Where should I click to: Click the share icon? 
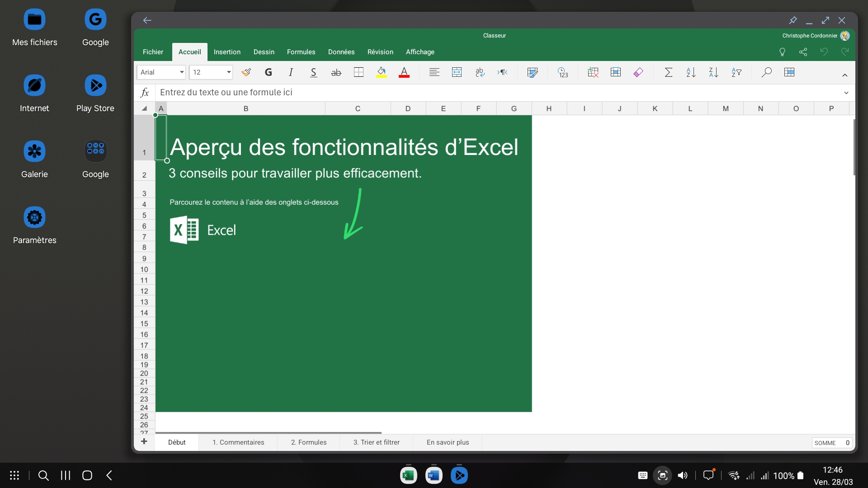coord(803,52)
